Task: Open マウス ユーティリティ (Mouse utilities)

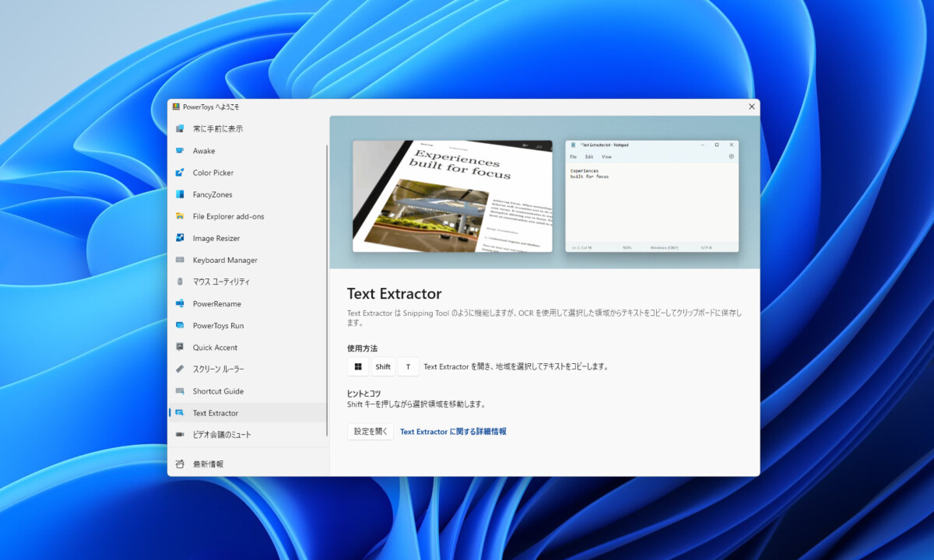Action: click(248, 282)
